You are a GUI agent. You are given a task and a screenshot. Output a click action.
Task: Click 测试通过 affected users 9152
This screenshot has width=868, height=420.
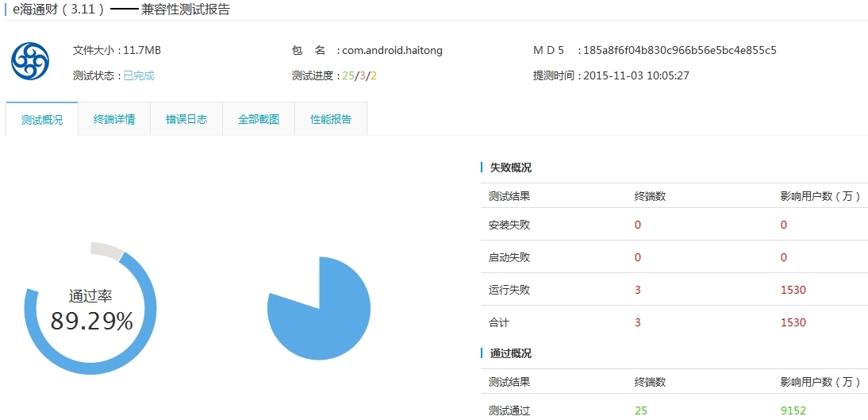pos(793,410)
